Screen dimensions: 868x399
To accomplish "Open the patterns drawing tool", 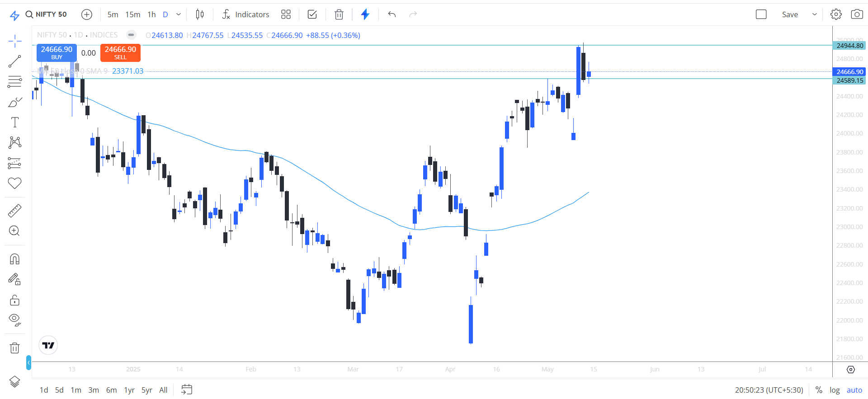I will coord(15,143).
